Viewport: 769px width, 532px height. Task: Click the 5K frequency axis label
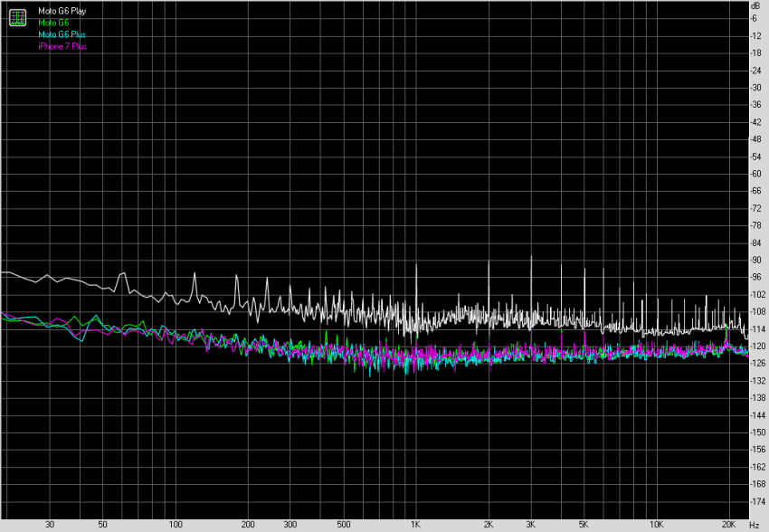584,525
